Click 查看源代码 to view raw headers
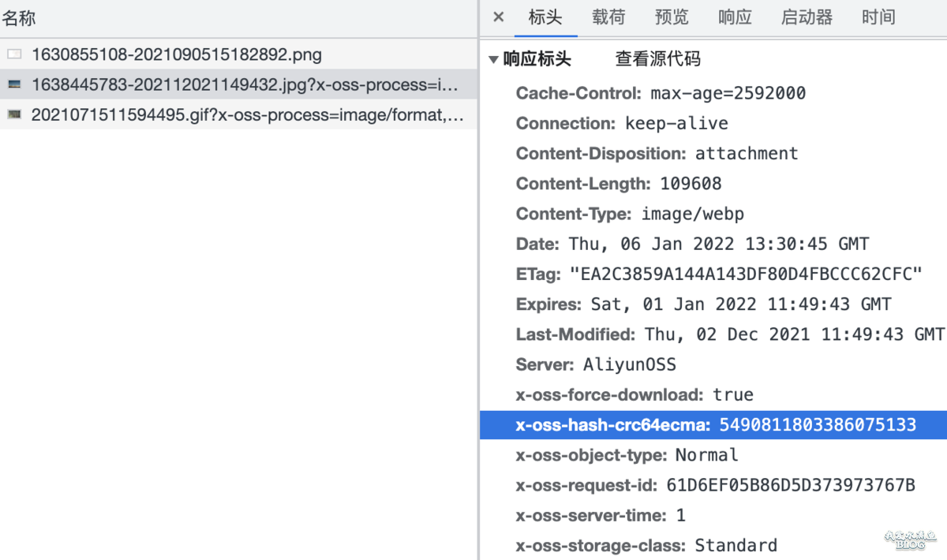 coord(657,59)
